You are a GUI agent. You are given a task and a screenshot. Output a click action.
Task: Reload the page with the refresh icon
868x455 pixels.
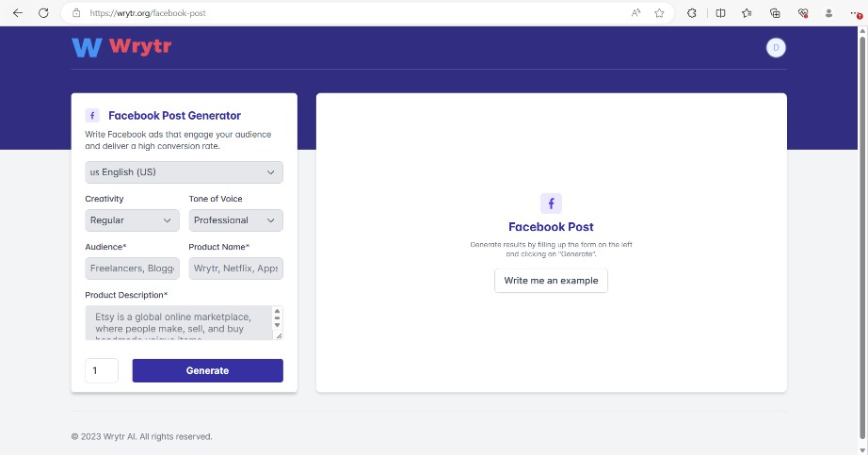point(43,13)
